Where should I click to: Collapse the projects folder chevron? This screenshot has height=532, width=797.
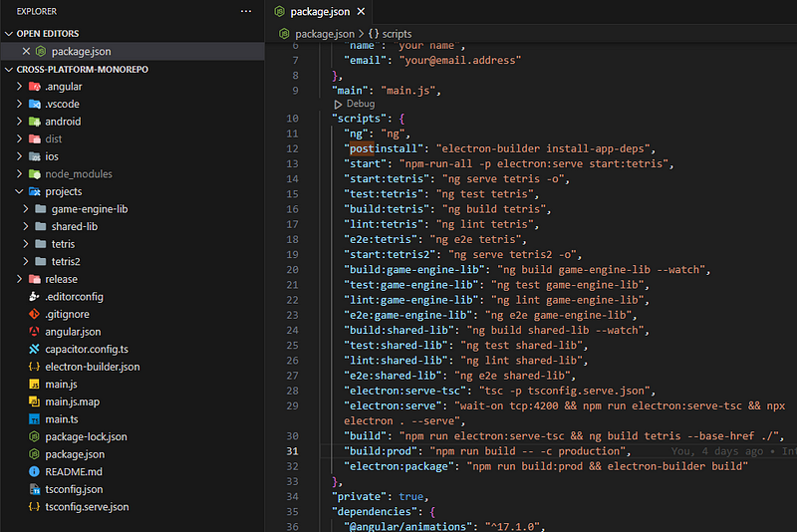[19, 191]
